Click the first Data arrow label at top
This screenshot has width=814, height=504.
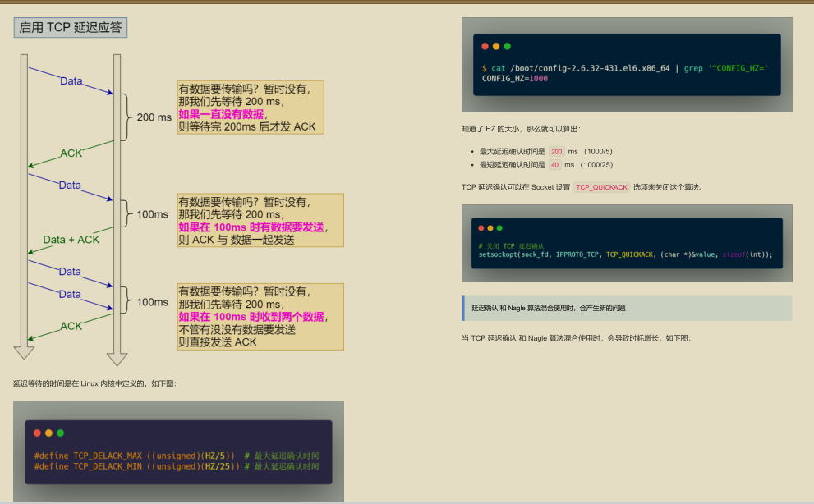click(x=71, y=81)
